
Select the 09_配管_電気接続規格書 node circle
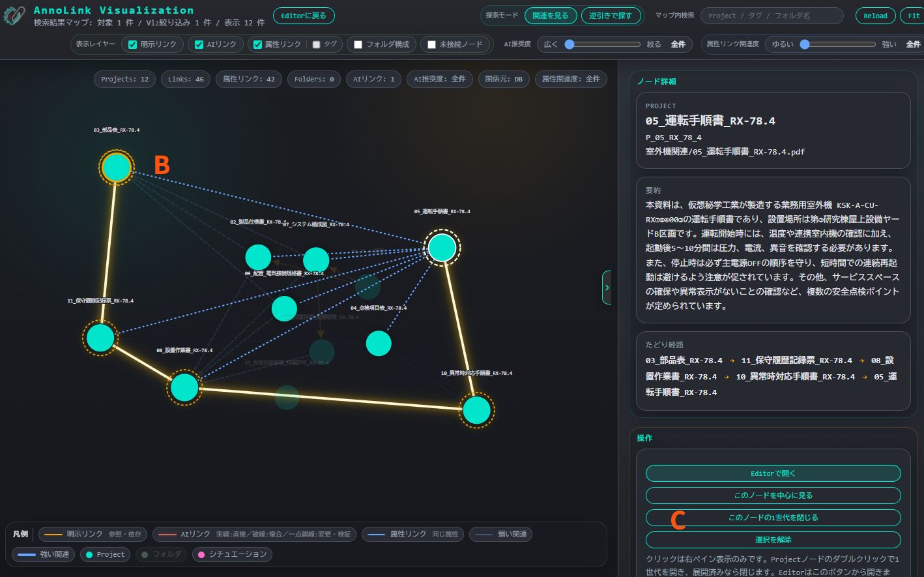[284, 308]
